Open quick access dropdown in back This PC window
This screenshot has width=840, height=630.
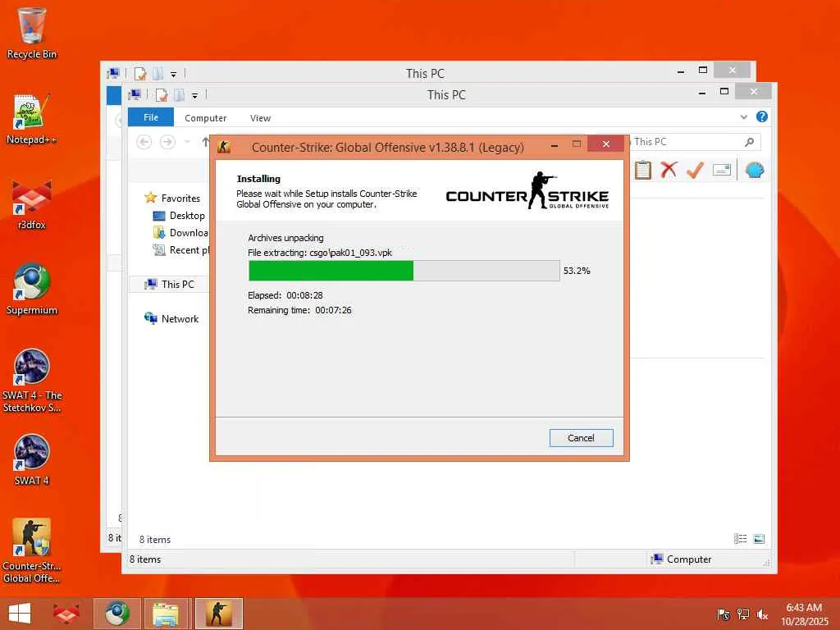174,75
